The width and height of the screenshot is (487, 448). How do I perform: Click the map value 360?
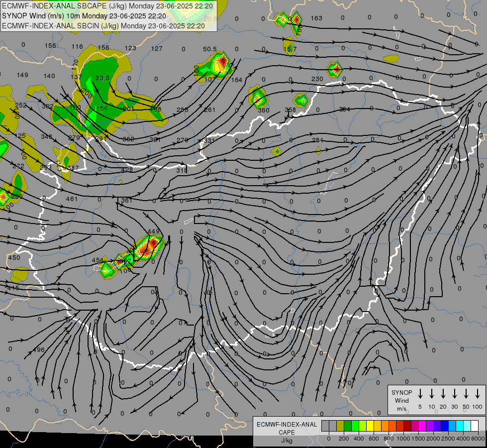point(263,110)
